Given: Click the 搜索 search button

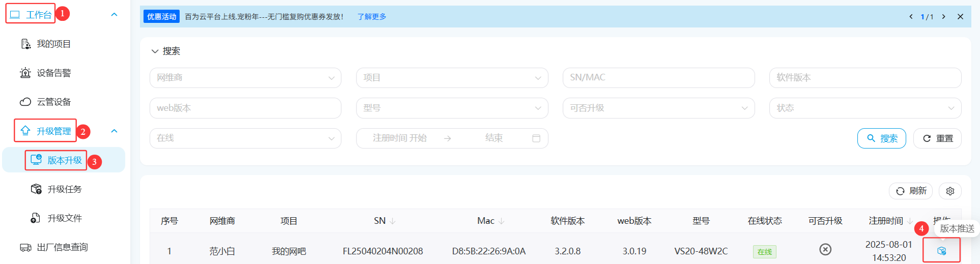Looking at the screenshot, I should coord(881,138).
